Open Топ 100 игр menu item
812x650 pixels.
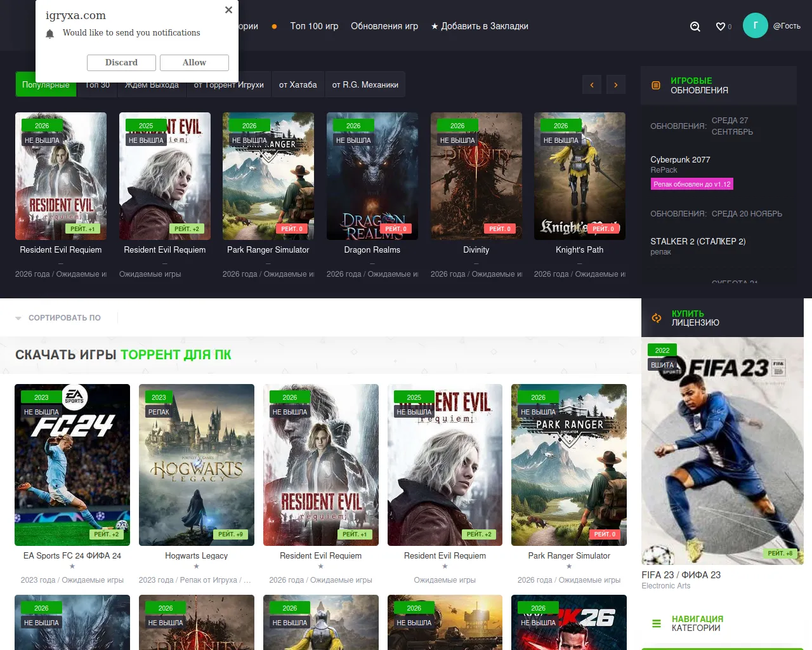[314, 26]
